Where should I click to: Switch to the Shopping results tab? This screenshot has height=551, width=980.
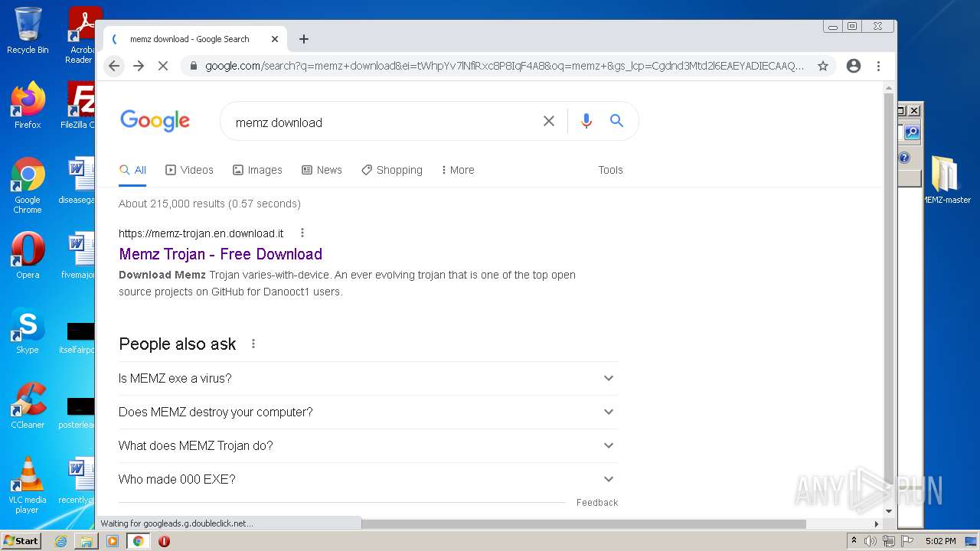coord(392,170)
